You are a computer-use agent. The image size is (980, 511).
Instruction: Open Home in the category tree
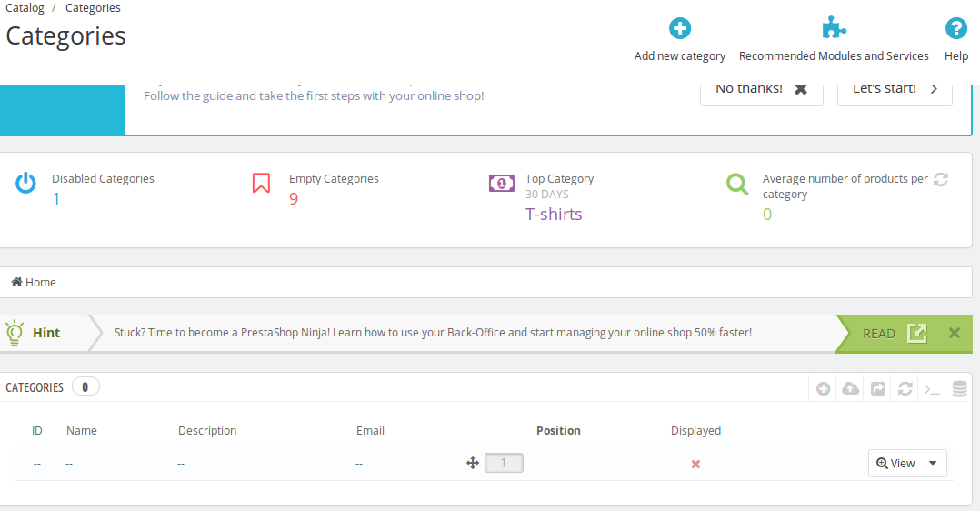pyautogui.click(x=34, y=282)
